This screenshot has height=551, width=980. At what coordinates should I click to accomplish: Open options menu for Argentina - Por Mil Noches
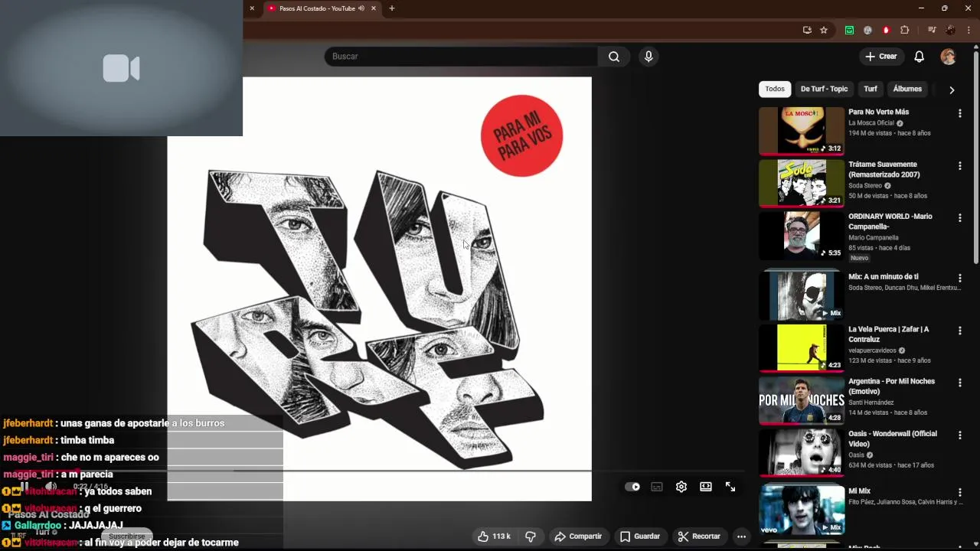[x=959, y=383]
